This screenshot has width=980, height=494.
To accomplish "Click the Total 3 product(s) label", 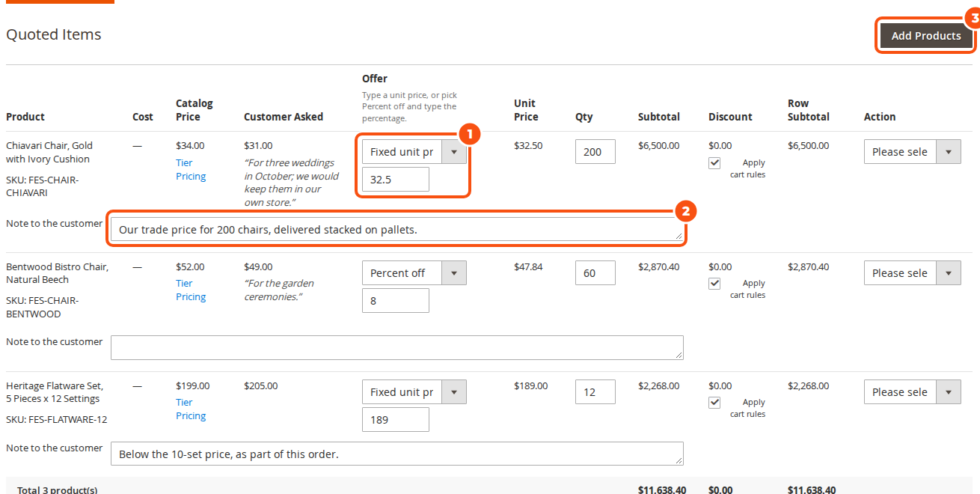I will pos(58,490).
